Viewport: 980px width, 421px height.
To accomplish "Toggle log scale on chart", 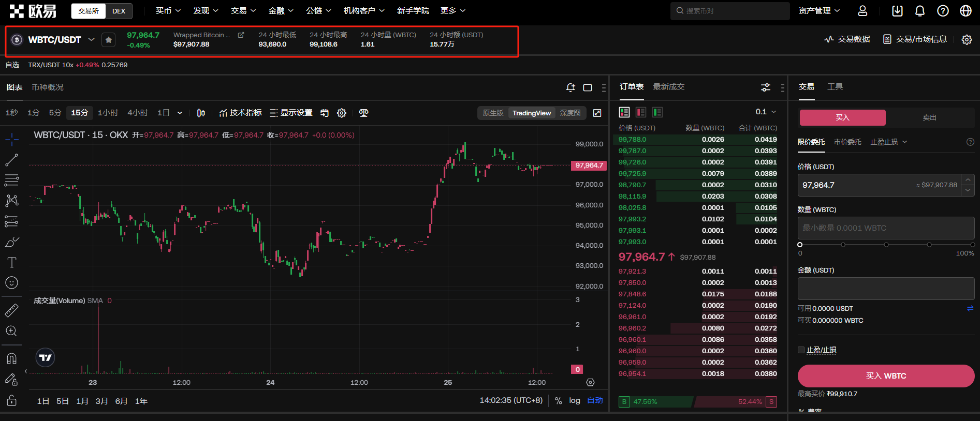I will point(574,400).
